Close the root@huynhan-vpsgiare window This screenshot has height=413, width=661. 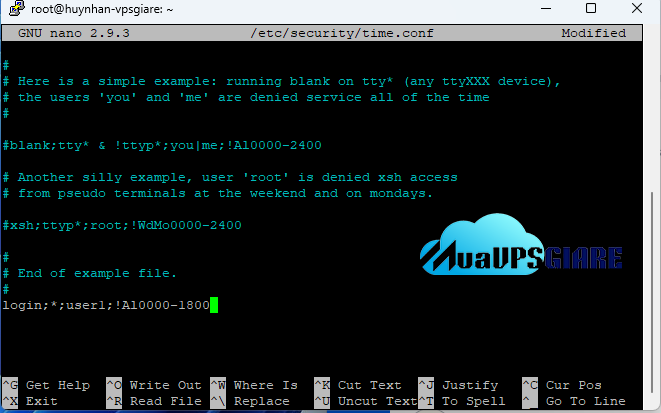pos(636,8)
